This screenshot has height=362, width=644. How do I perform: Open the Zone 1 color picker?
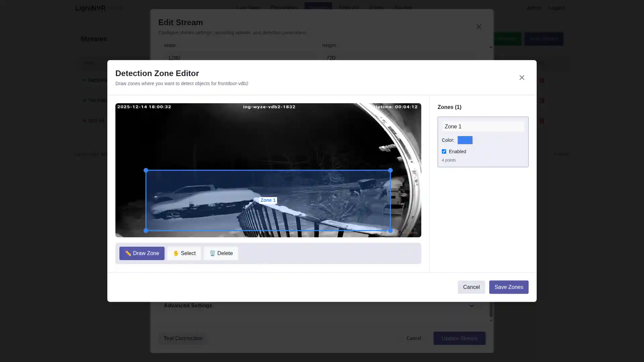pos(465,140)
